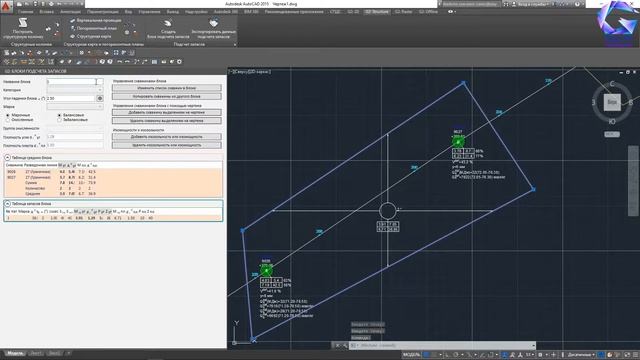Open the Группа окисленности dropdown

[x=75, y=128]
